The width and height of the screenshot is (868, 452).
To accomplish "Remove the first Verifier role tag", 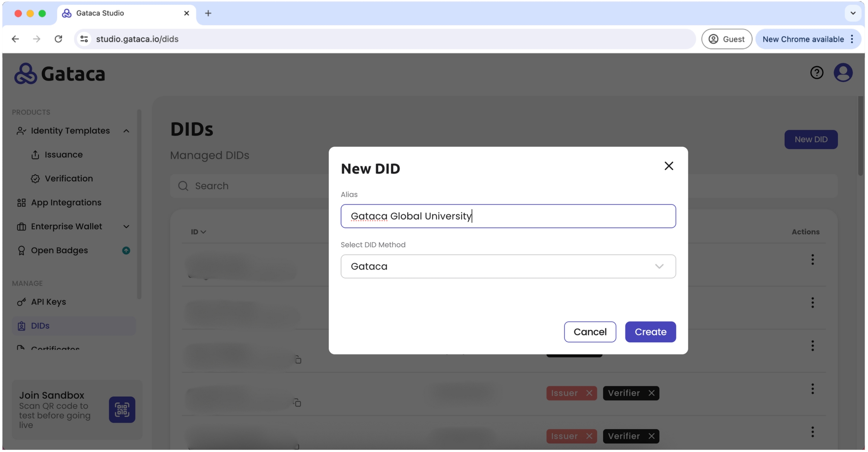I will [x=651, y=393].
